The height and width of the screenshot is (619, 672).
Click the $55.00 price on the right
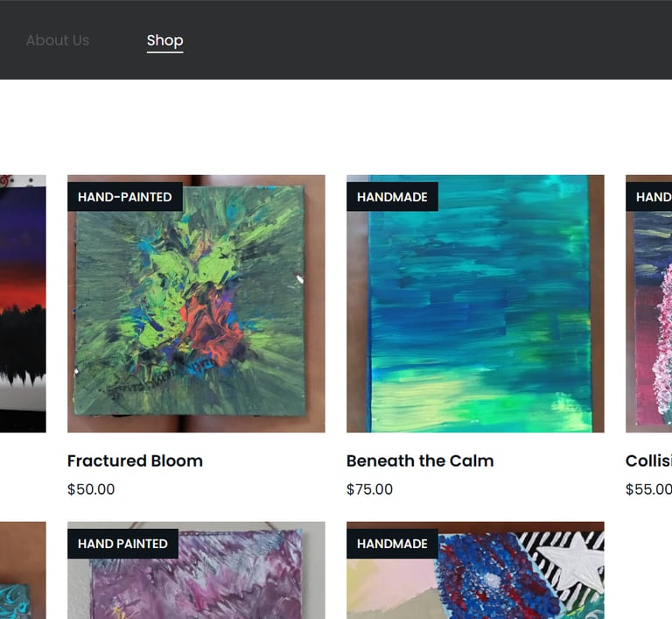(x=649, y=489)
